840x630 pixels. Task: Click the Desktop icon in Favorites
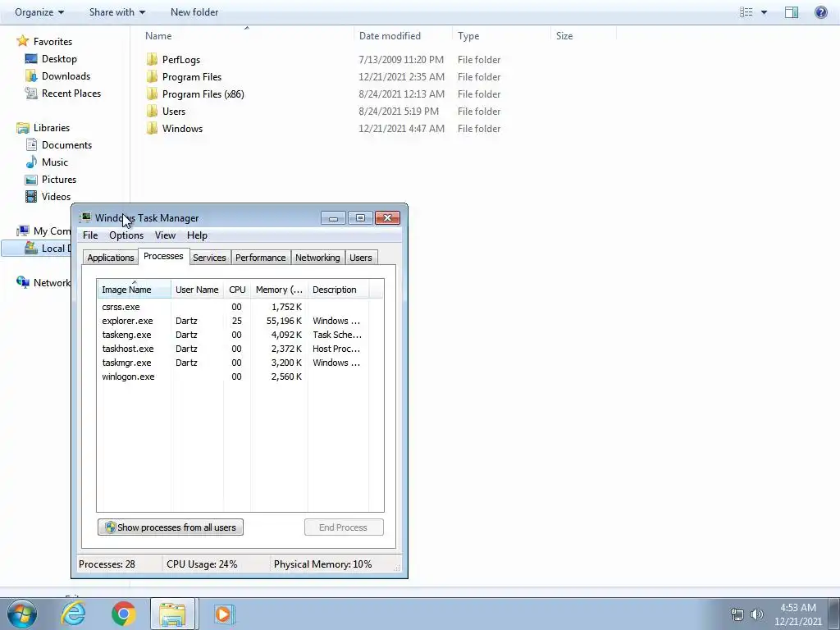[x=31, y=59]
